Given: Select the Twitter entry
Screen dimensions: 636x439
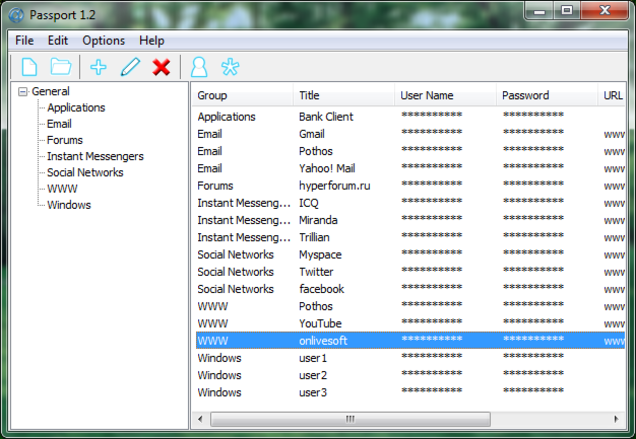Looking at the screenshot, I should [x=410, y=272].
